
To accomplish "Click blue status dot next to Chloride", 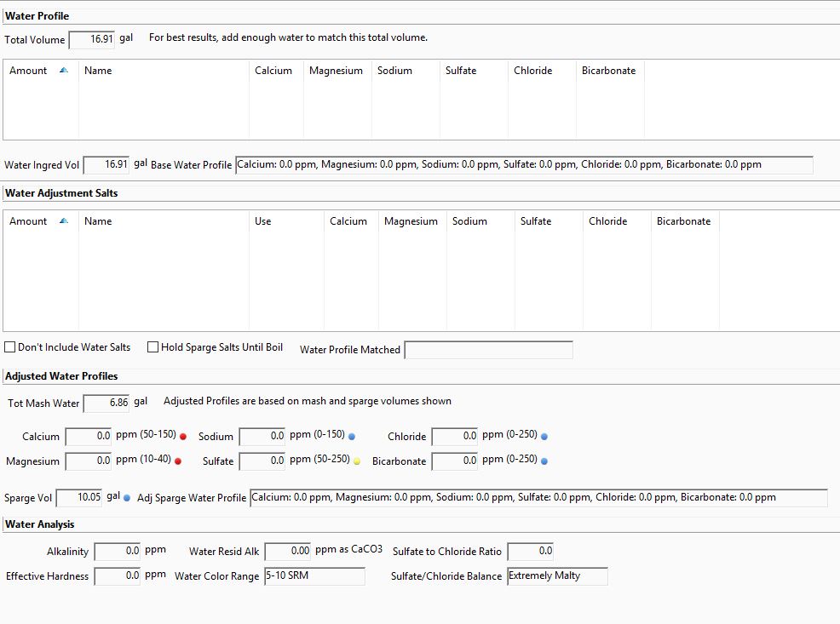I will tap(544, 437).
